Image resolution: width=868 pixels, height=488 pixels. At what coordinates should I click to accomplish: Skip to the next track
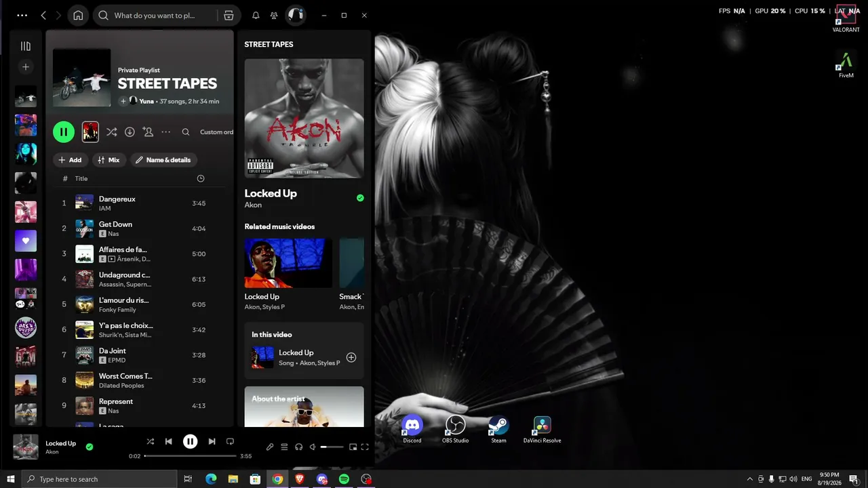coord(212,441)
